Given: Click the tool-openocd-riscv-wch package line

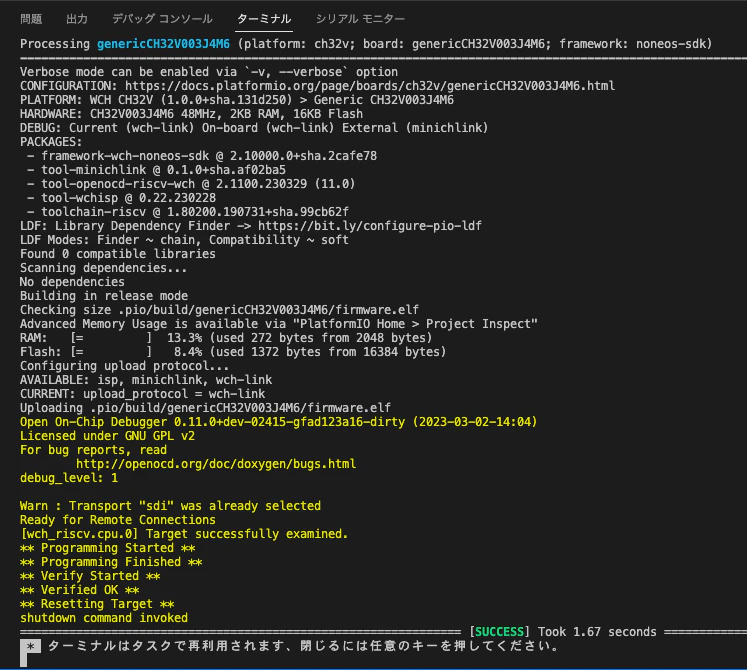Looking at the screenshot, I should pyautogui.click(x=191, y=184).
